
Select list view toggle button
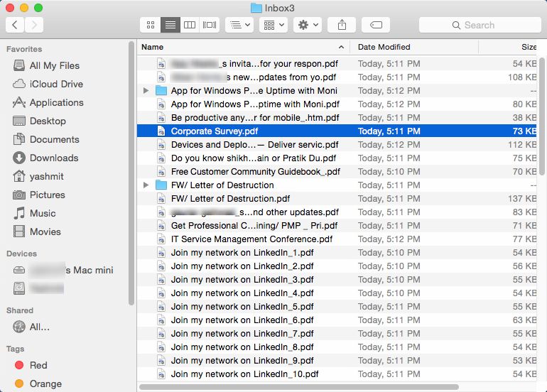(170, 25)
